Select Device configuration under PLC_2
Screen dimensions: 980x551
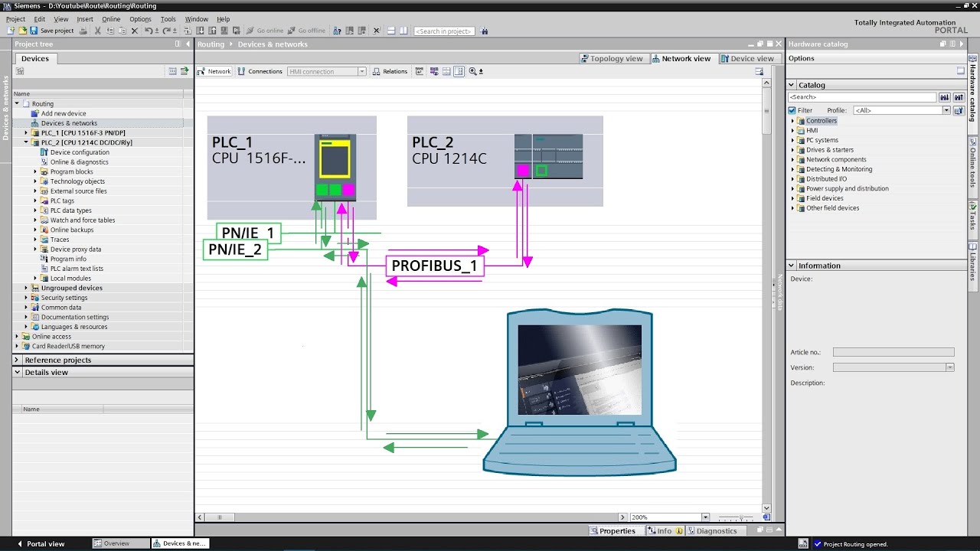[x=80, y=152]
